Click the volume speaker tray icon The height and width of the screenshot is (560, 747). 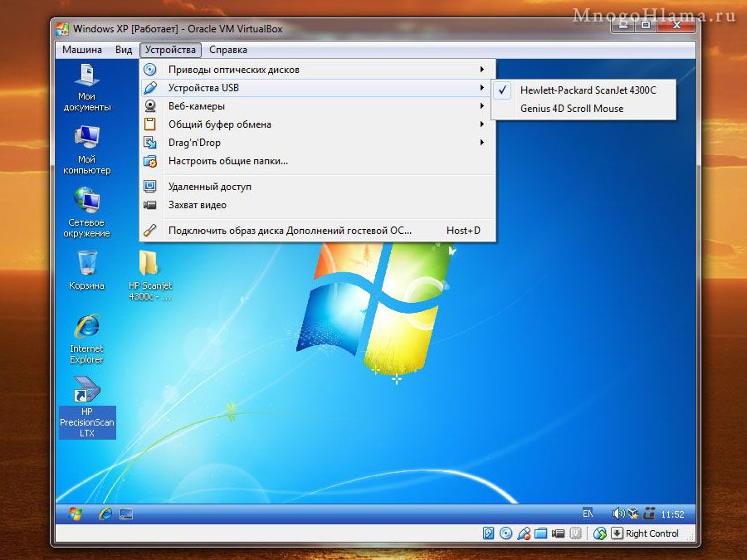pyautogui.click(x=618, y=514)
